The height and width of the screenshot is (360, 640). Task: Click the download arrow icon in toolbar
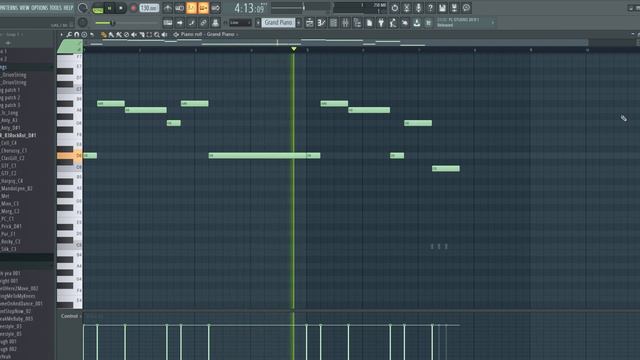[416, 22]
